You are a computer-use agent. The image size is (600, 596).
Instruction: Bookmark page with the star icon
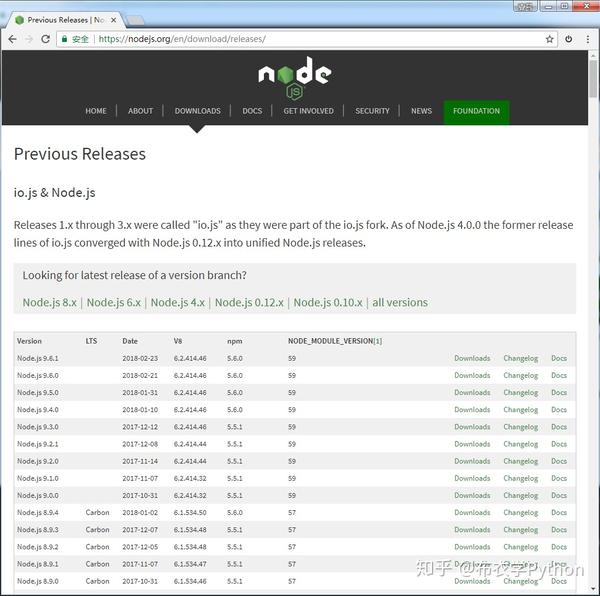[x=549, y=39]
